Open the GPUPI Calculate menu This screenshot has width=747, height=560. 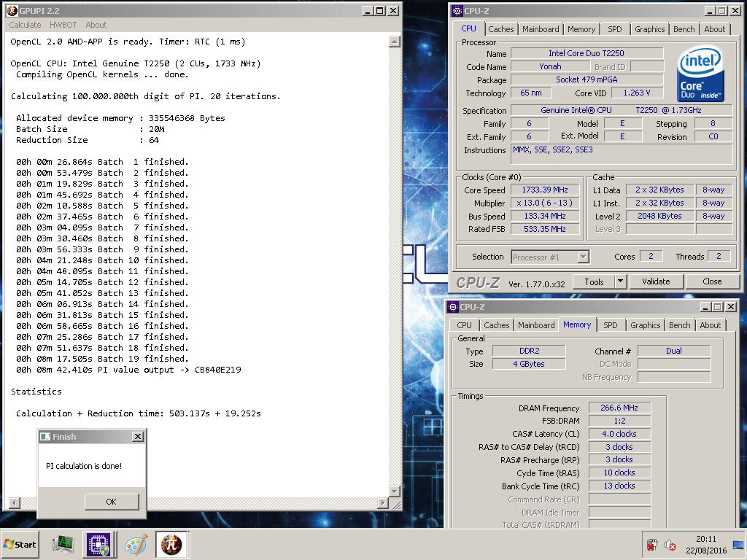(x=25, y=25)
